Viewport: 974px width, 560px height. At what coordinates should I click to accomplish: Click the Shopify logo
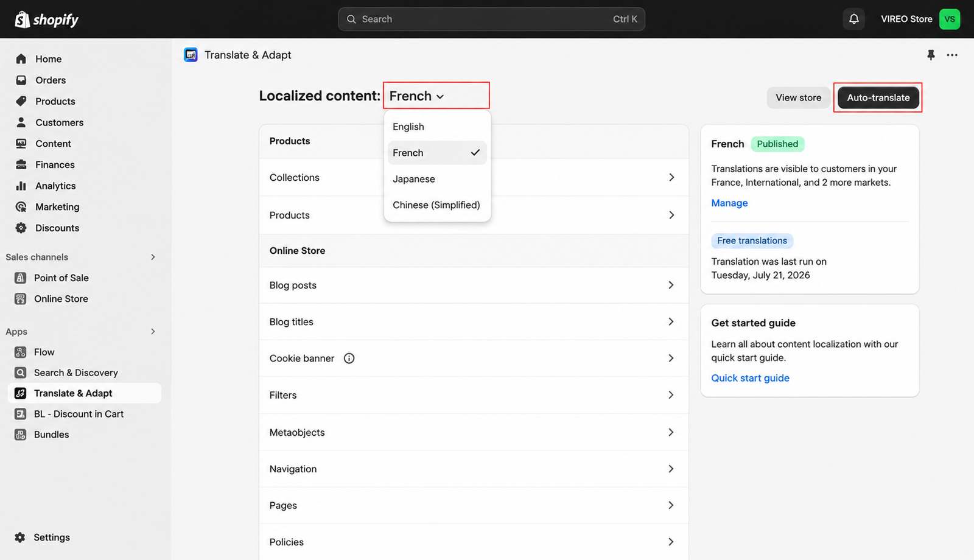tap(47, 19)
